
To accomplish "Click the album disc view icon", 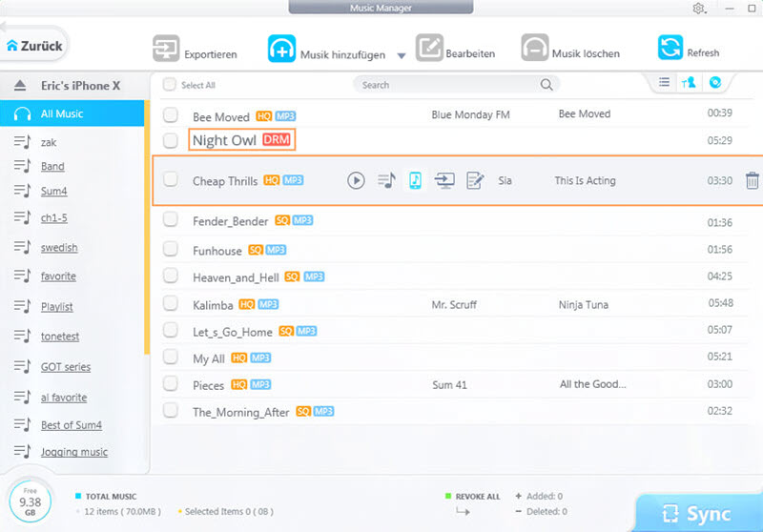I will (x=714, y=84).
